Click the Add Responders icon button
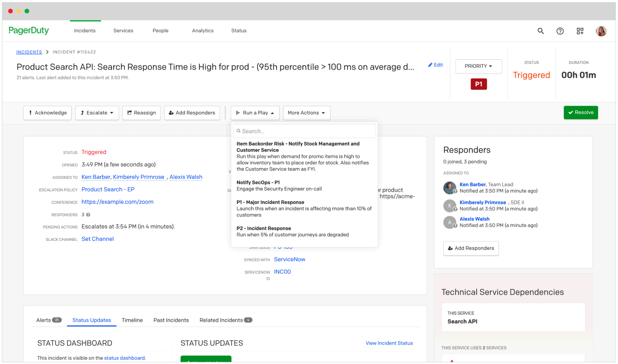This screenshot has width=618, height=364. (x=471, y=248)
